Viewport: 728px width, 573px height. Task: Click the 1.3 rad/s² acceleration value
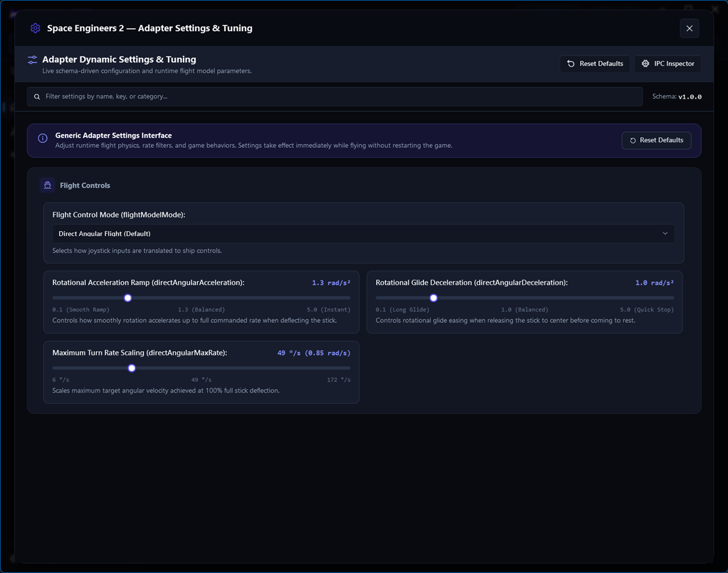[331, 283]
